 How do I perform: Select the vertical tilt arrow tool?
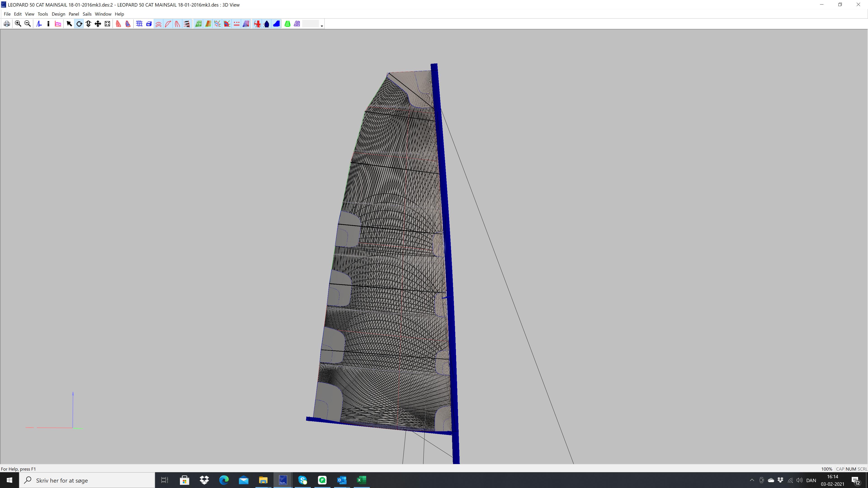[88, 23]
